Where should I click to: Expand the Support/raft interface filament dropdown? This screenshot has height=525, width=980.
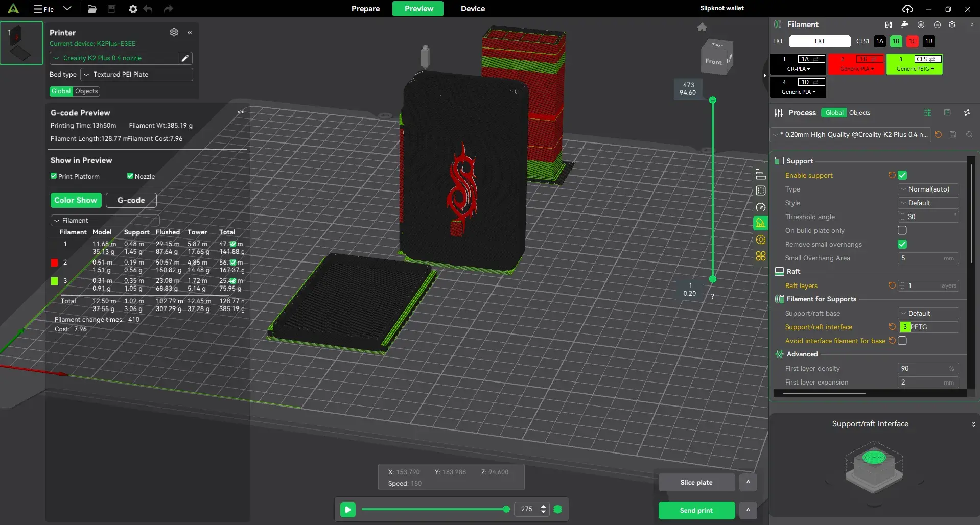[x=928, y=327]
